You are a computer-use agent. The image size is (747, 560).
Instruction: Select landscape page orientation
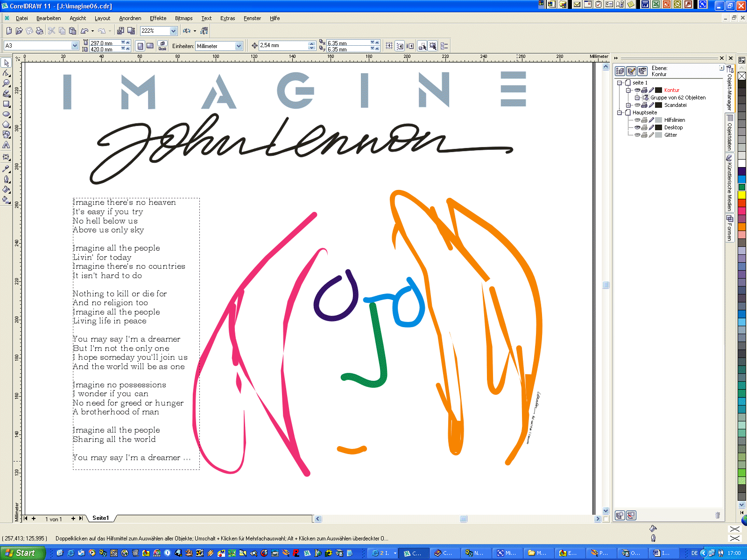click(150, 46)
